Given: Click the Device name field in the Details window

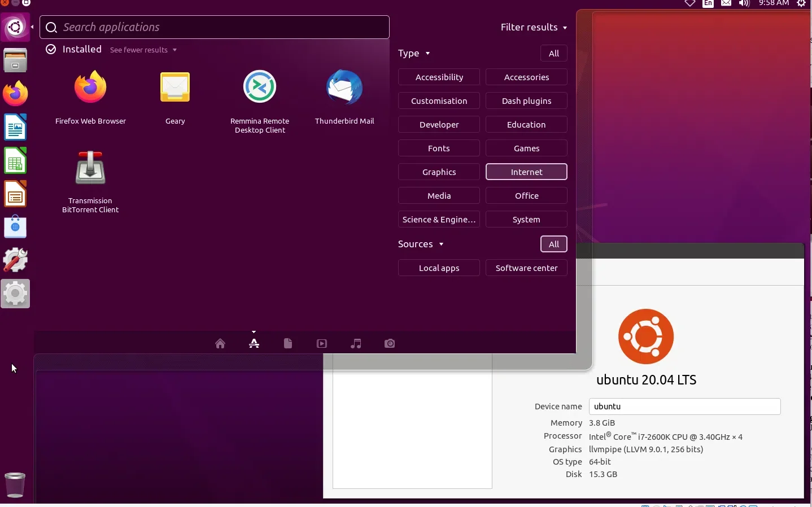Looking at the screenshot, I should 685,407.
